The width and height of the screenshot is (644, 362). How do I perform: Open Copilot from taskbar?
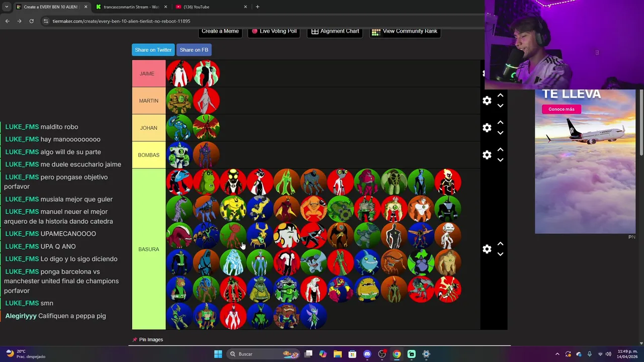323,354
